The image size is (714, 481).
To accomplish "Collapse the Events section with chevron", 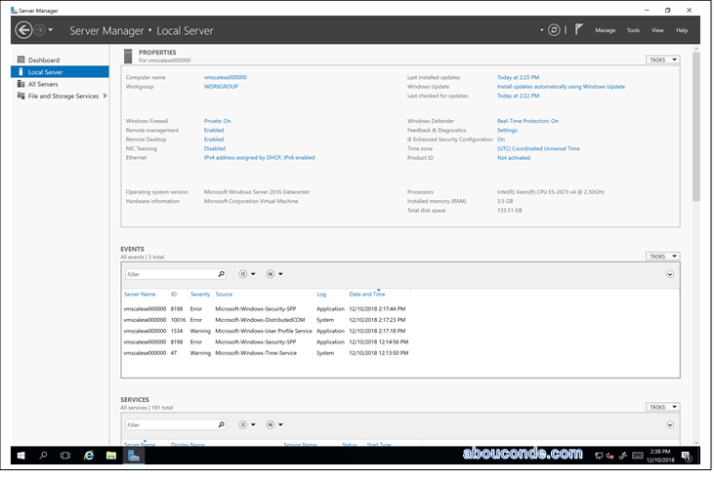I will [x=670, y=274].
